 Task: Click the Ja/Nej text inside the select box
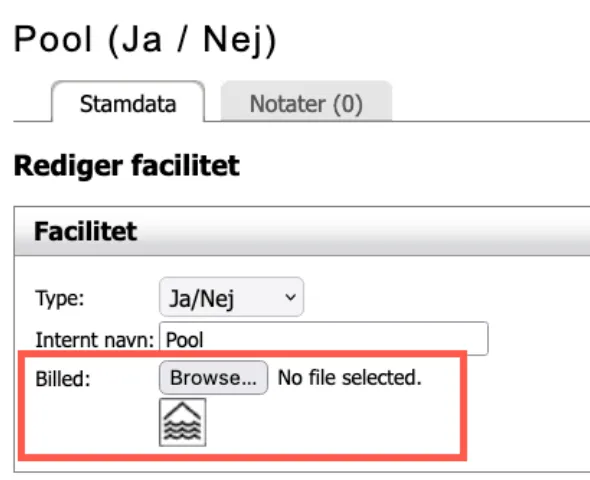coord(202,299)
